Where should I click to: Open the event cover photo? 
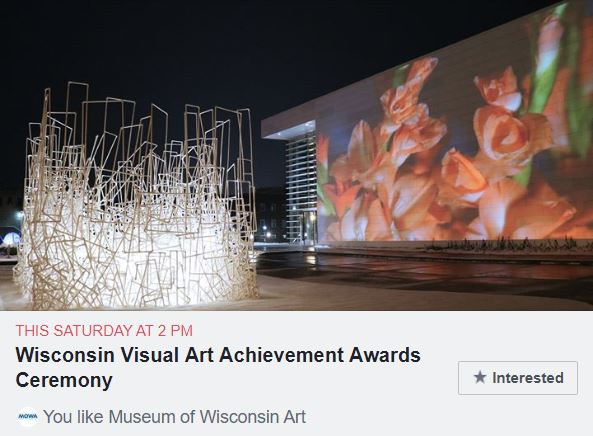[x=296, y=155]
